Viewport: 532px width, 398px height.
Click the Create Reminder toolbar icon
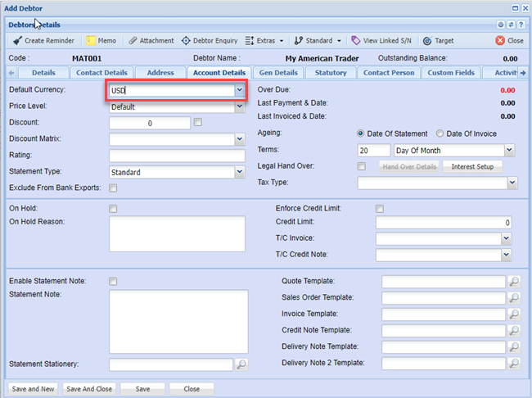[x=17, y=40]
